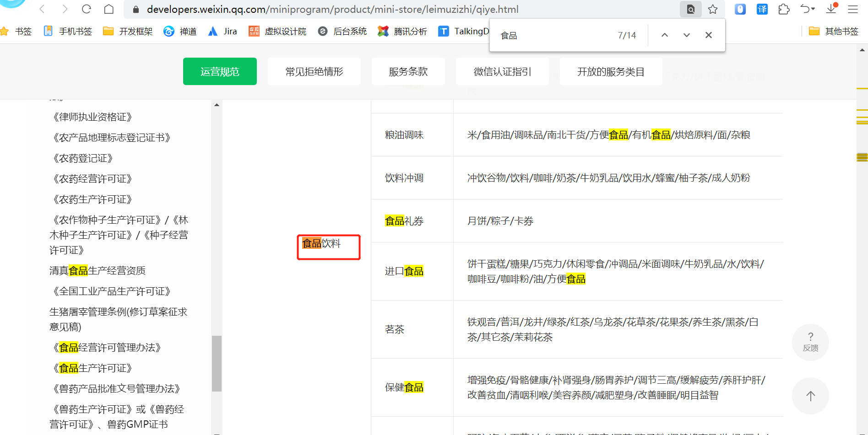The image size is (868, 435).
Task: Open 《食品经营许可管理办法》 in sidebar
Action: pos(107,348)
